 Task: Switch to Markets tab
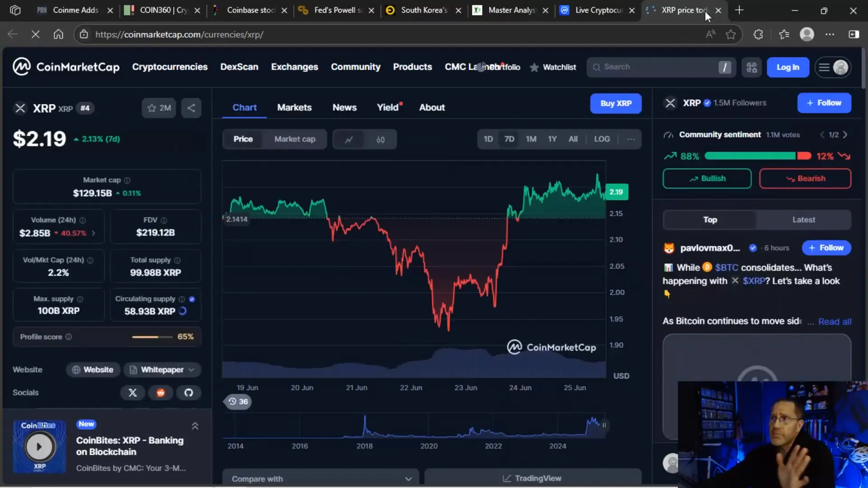point(294,108)
